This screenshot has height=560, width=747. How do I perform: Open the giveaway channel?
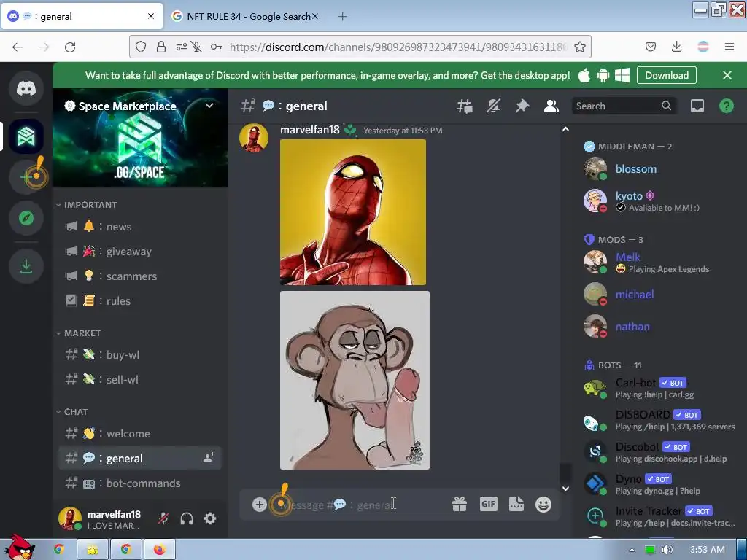[x=140, y=252]
